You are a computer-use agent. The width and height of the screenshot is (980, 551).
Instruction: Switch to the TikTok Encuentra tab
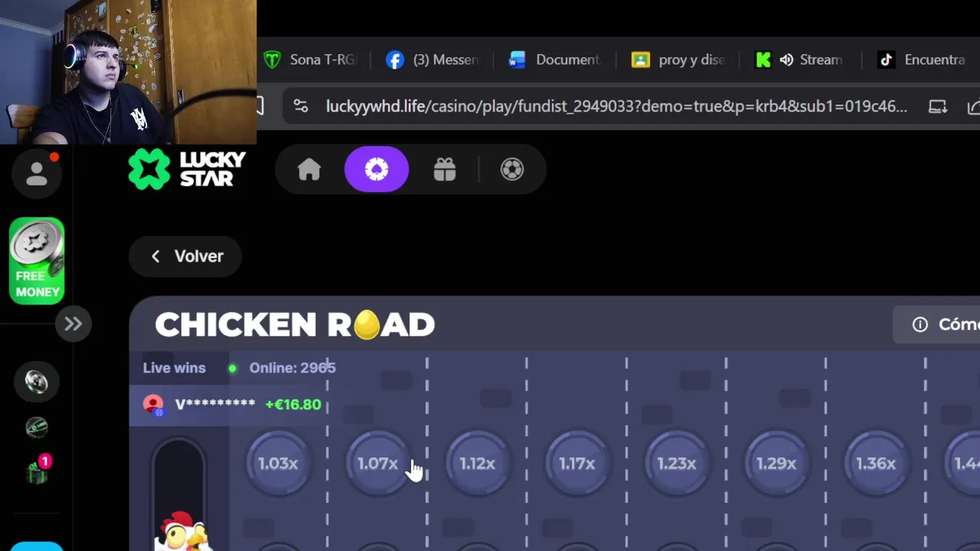point(923,60)
